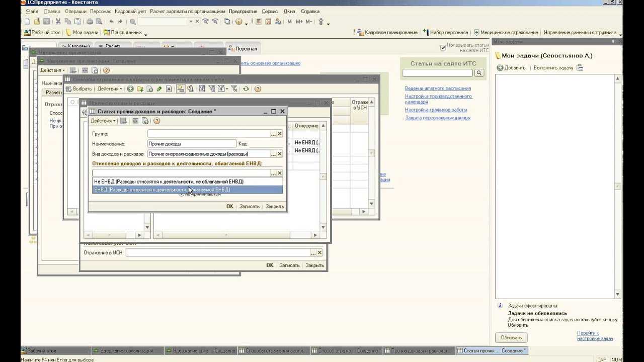Click the search magnifier button in Статьи на сайте ИТС
This screenshot has width=644, height=362.
pyautogui.click(x=479, y=73)
